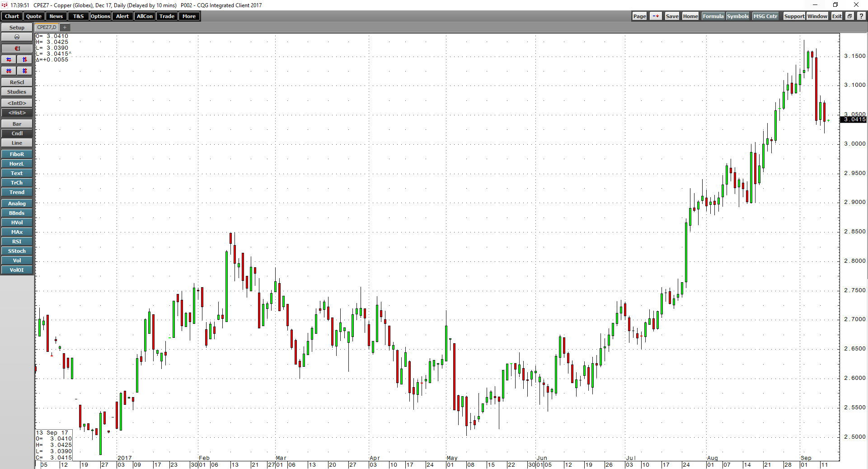The height and width of the screenshot is (469, 868).
Task: Toggle the <Hist> historical mode
Action: (x=17, y=113)
